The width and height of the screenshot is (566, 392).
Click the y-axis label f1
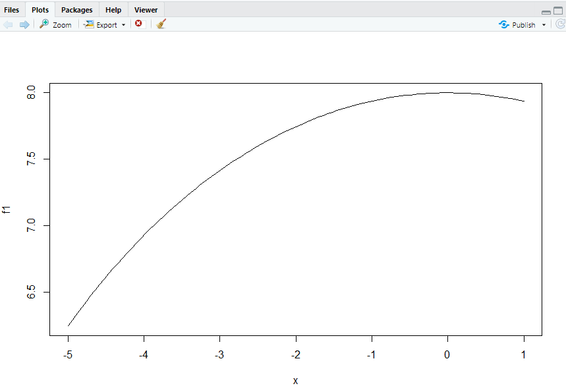click(6, 210)
